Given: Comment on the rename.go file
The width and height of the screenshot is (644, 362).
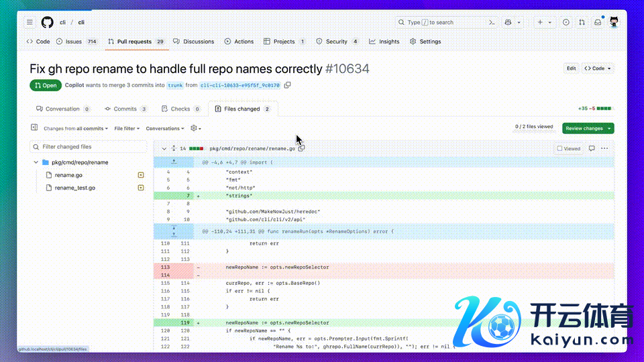Looking at the screenshot, I should coord(592,148).
